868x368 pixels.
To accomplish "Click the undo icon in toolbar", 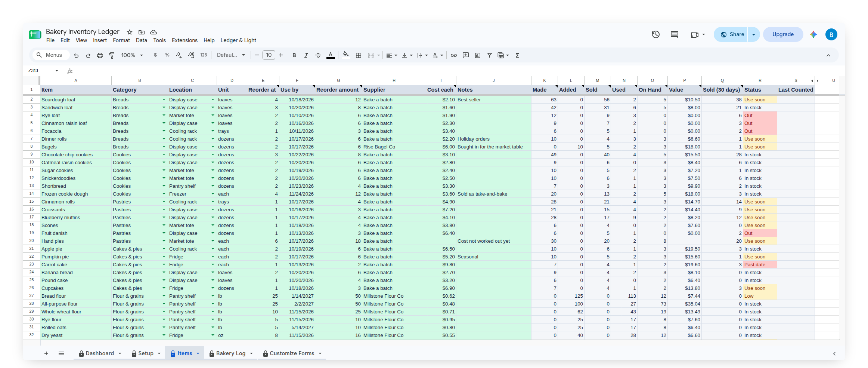I will tap(76, 55).
